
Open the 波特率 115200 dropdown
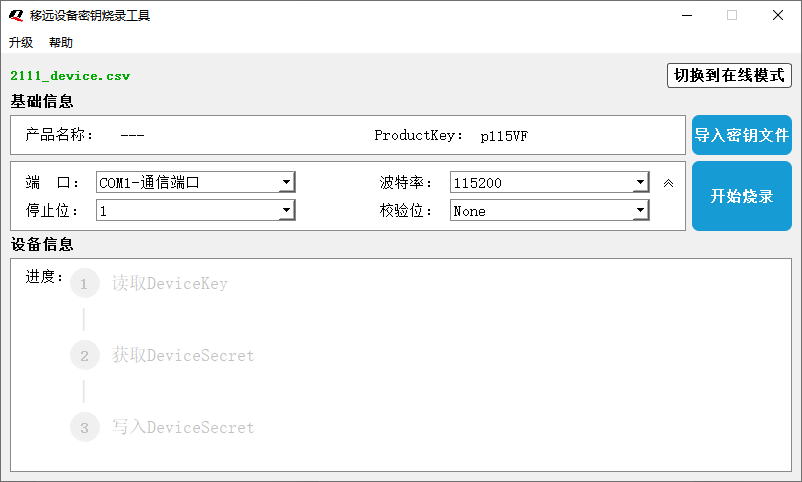click(550, 182)
